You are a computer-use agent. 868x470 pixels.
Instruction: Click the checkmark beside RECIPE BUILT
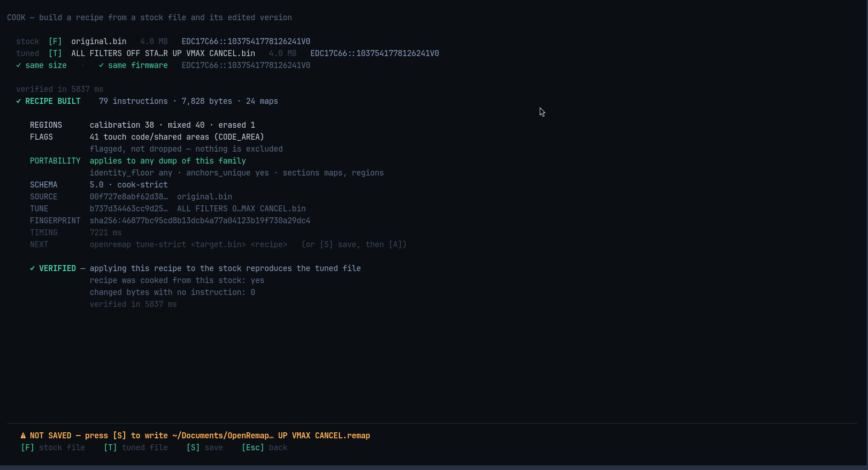[18, 101]
